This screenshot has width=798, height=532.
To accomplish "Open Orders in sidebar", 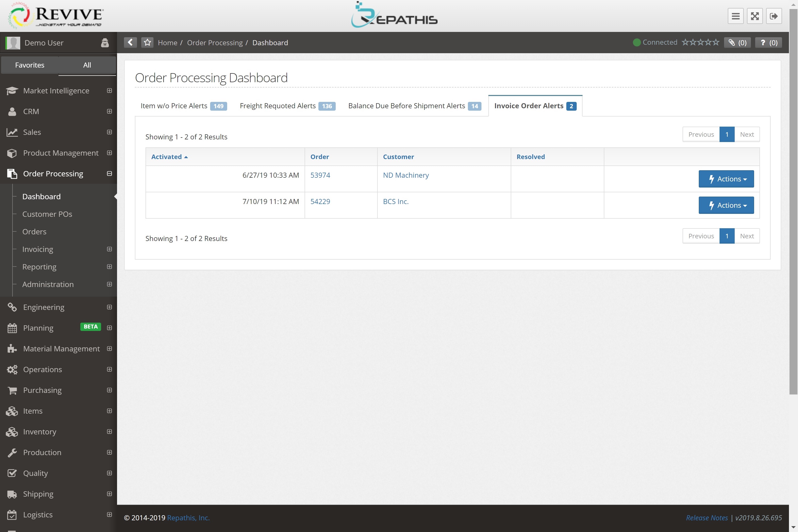I will click(x=34, y=232).
